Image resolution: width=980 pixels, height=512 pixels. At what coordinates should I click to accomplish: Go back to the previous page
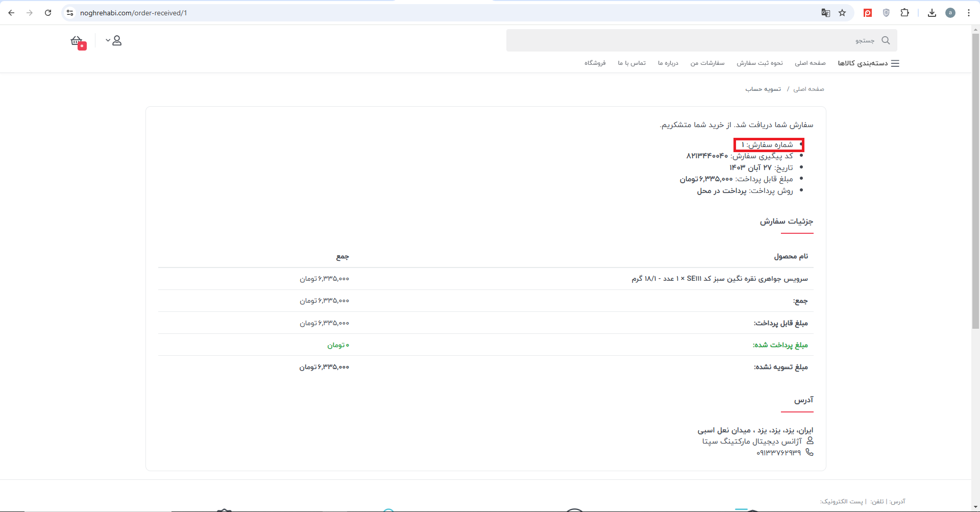pyautogui.click(x=11, y=13)
